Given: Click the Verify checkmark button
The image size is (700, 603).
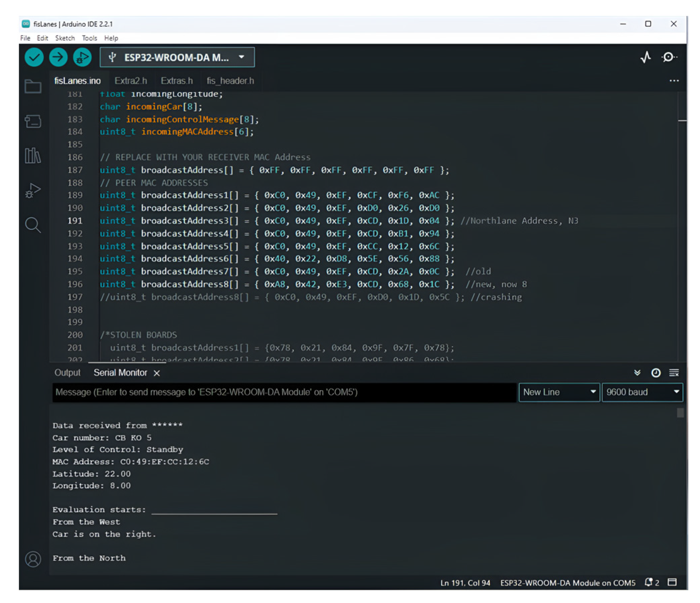Looking at the screenshot, I should (34, 57).
